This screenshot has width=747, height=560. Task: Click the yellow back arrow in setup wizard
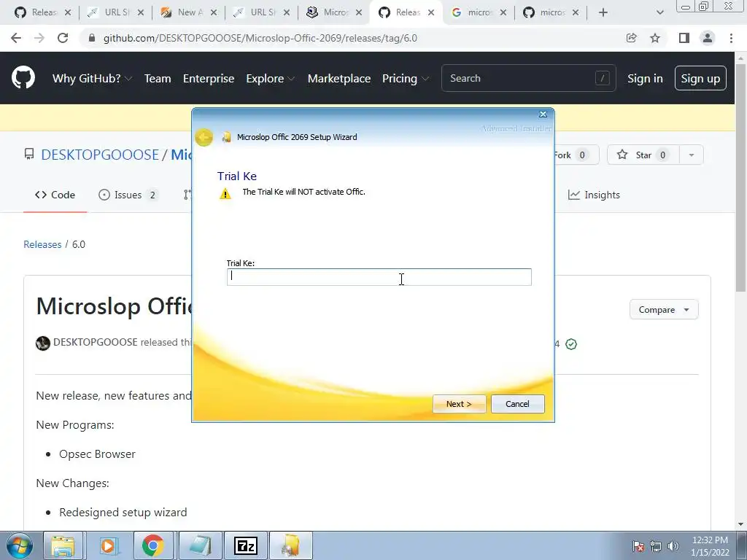click(x=204, y=138)
